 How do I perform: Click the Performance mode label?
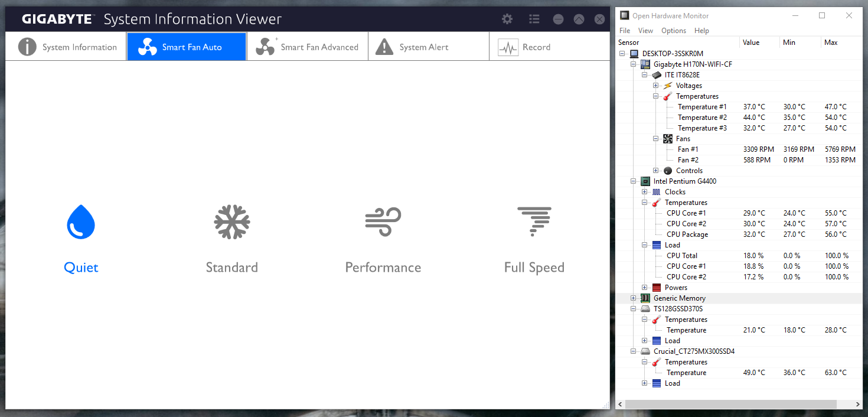click(383, 268)
